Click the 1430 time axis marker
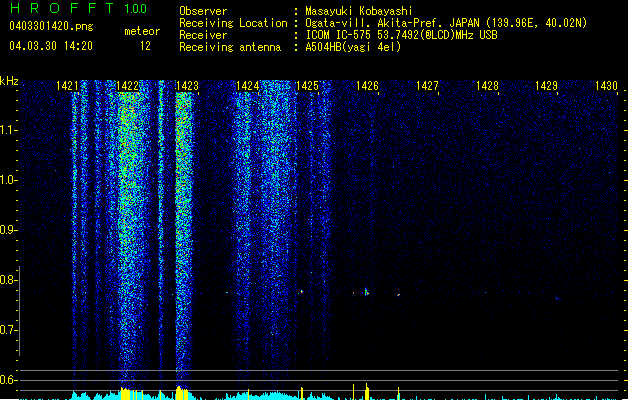The height and width of the screenshot is (400, 629). click(606, 86)
